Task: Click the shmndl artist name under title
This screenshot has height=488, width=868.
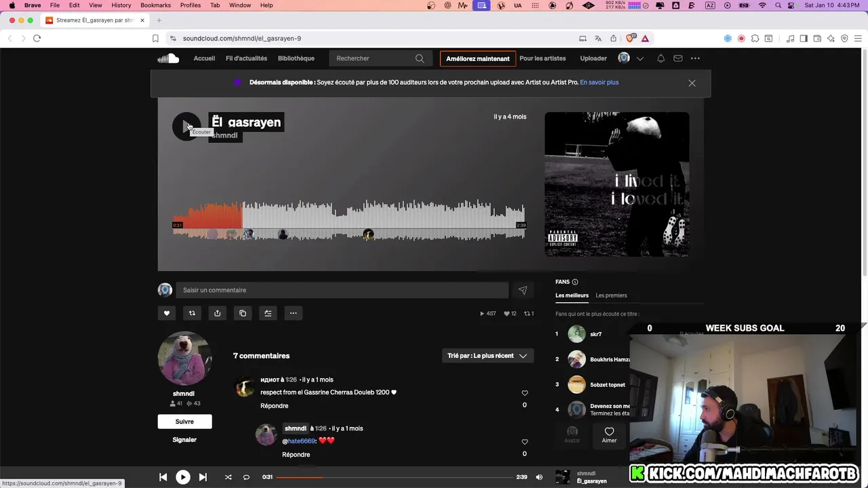Action: (x=224, y=136)
